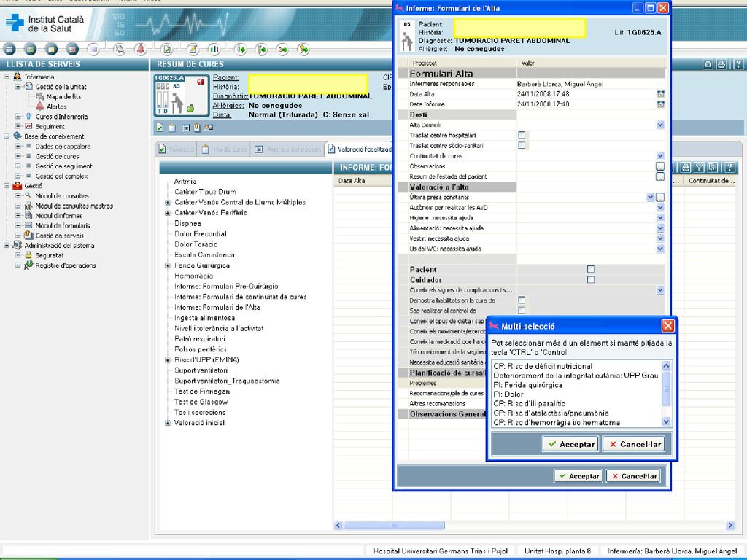Click Cancel·lar in Formulari de l'Alta dialog
Screen dimensions: 747x560
[634, 475]
